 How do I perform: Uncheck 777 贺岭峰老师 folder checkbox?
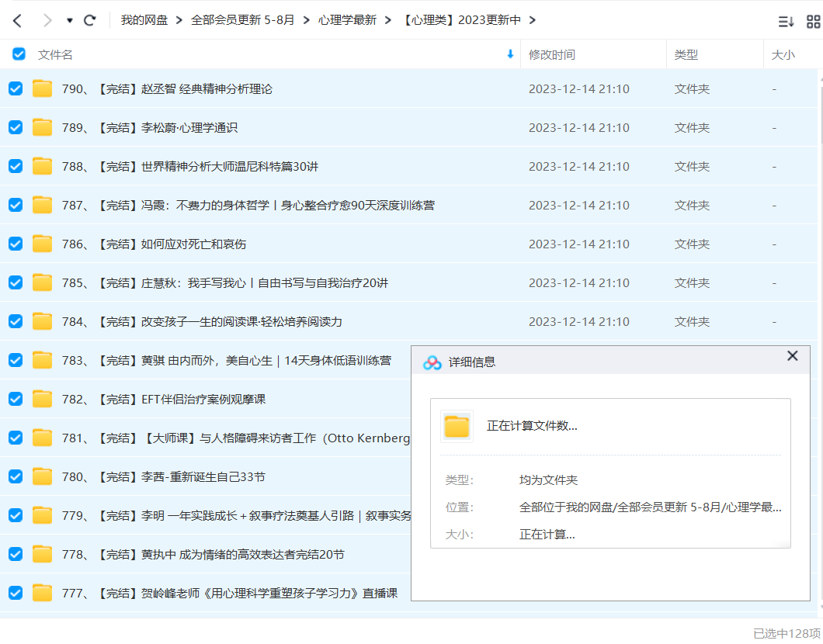[16, 593]
